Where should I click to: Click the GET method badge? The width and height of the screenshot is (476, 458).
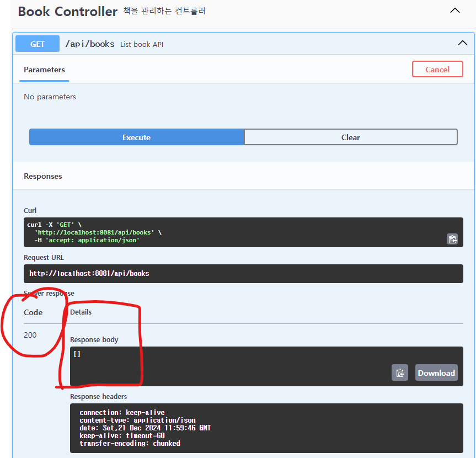(38, 44)
